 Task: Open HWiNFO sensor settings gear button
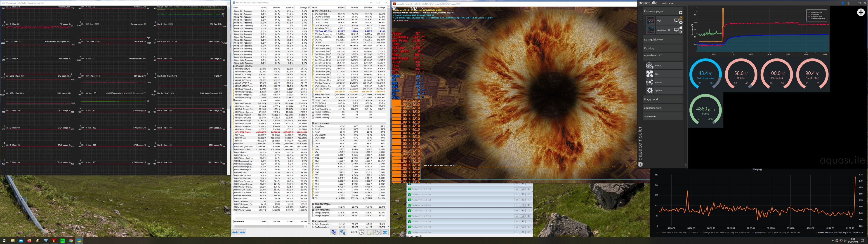click(x=377, y=232)
